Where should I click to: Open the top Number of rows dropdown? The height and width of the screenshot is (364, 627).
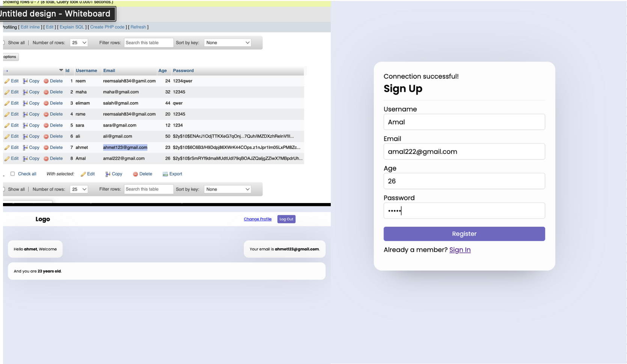click(79, 43)
